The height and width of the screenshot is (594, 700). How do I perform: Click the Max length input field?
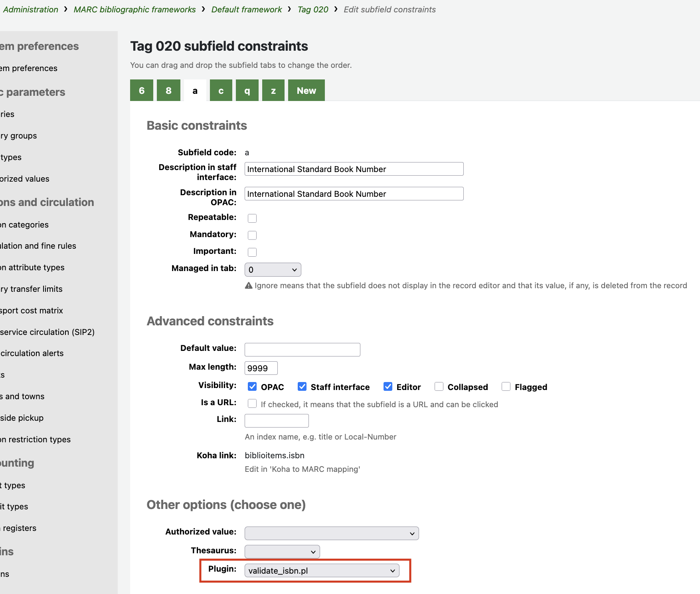point(261,368)
